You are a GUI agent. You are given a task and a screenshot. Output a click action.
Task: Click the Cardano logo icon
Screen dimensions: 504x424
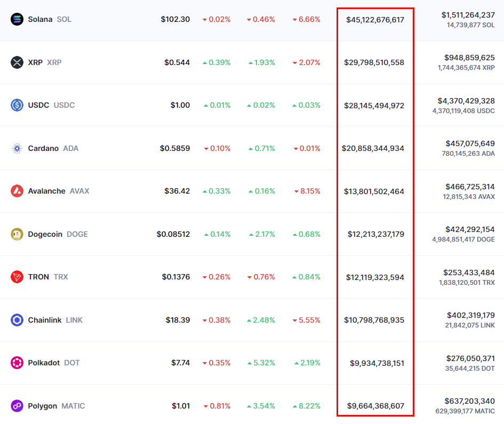(x=18, y=148)
